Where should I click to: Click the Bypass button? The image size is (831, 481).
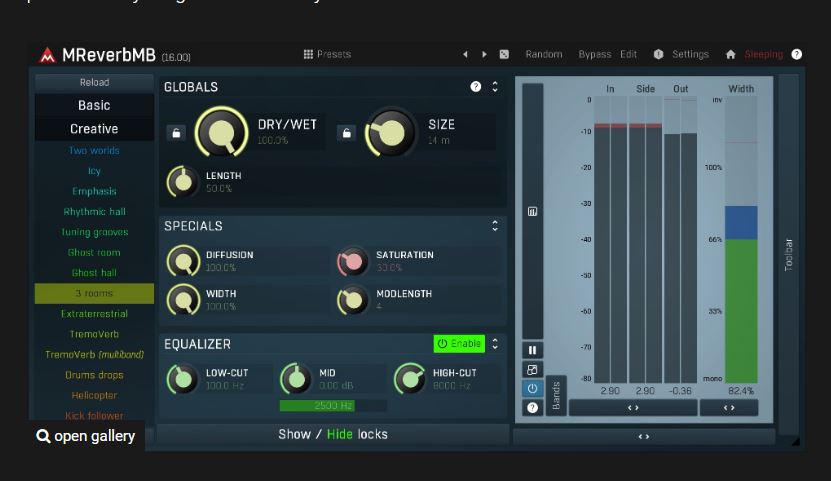click(x=595, y=54)
